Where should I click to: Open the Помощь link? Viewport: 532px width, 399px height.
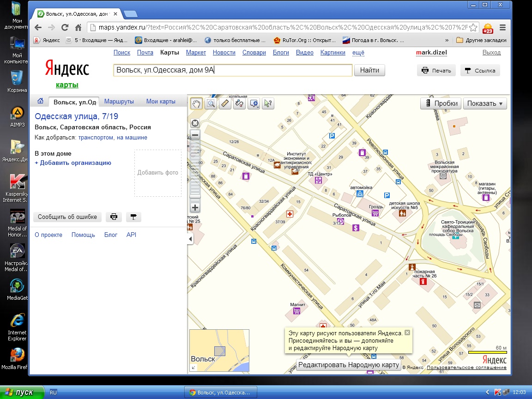[x=83, y=235]
